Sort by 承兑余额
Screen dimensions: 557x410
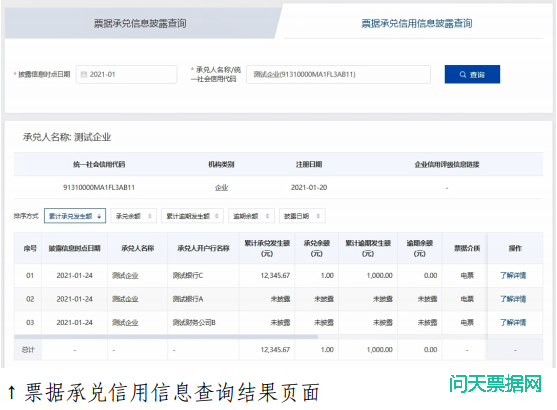[134, 216]
